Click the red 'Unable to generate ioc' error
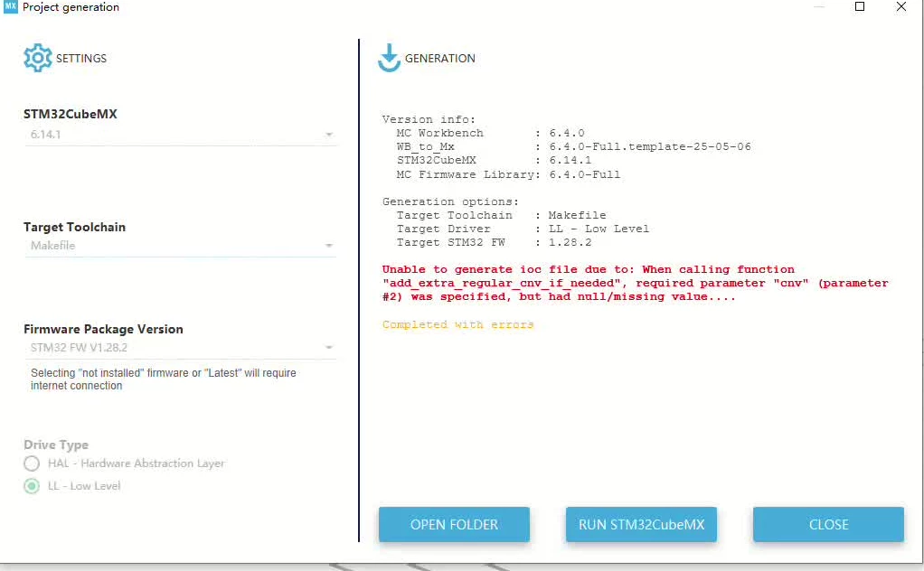924x571 pixels. 635,283
